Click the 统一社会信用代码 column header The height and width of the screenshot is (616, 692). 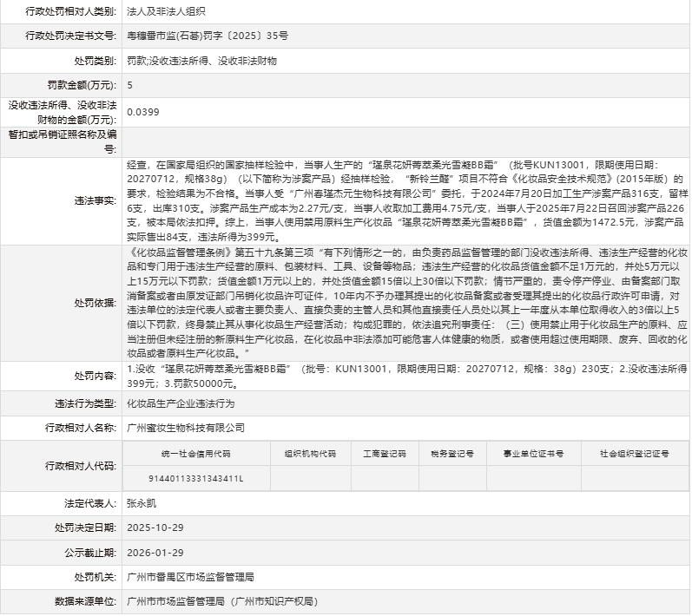point(195,453)
